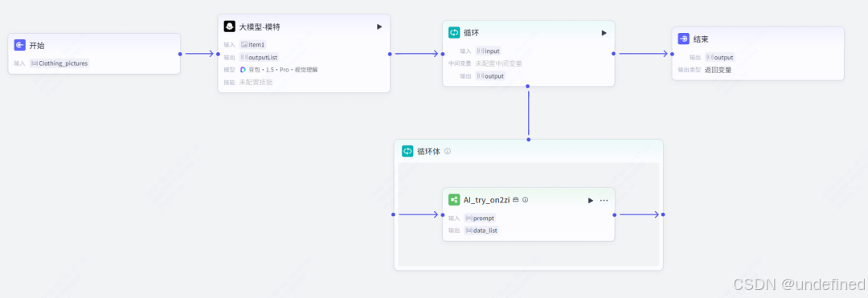The height and width of the screenshot is (298, 868).
Task: Click the 大模型-模特 node's right output port
Action: pyautogui.click(x=391, y=54)
